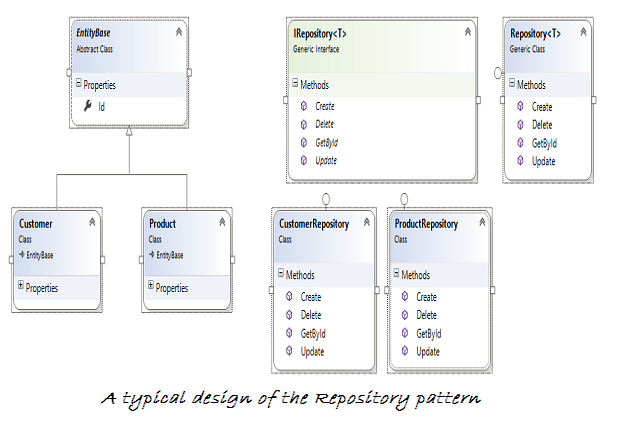Click interface lollipop circle on Repository<T>
The height and width of the screenshot is (425, 620).
[x=498, y=73]
